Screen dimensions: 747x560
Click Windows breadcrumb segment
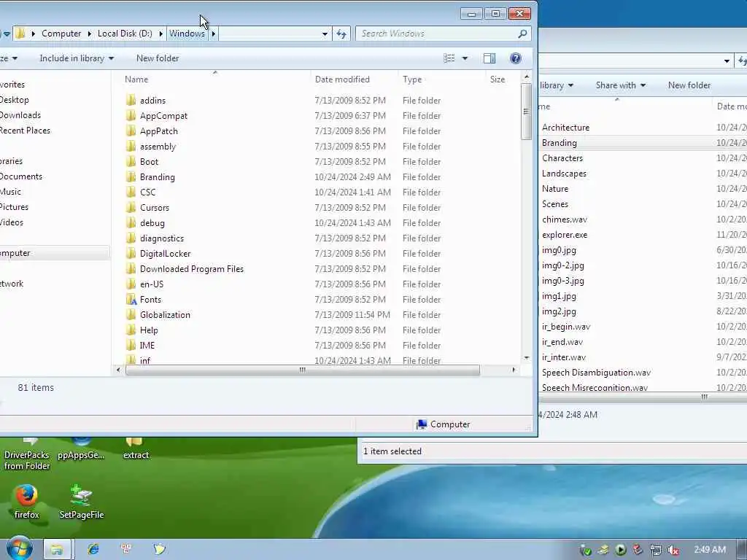point(187,34)
